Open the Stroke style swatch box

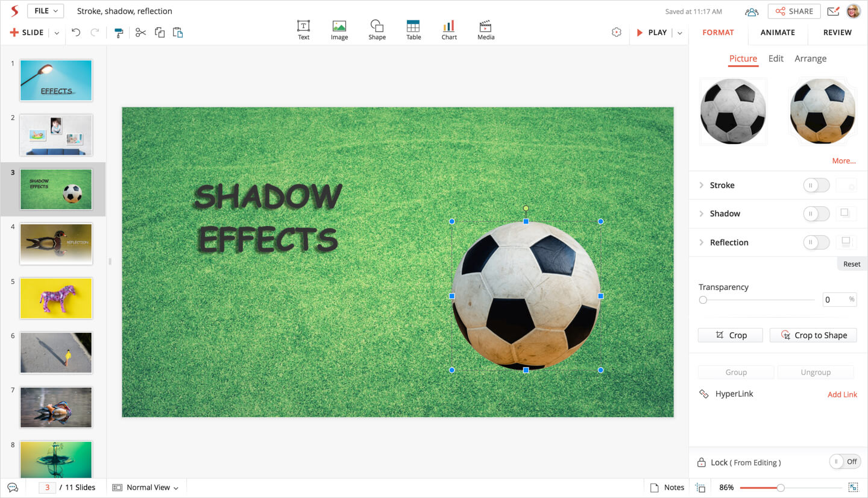[x=846, y=185]
